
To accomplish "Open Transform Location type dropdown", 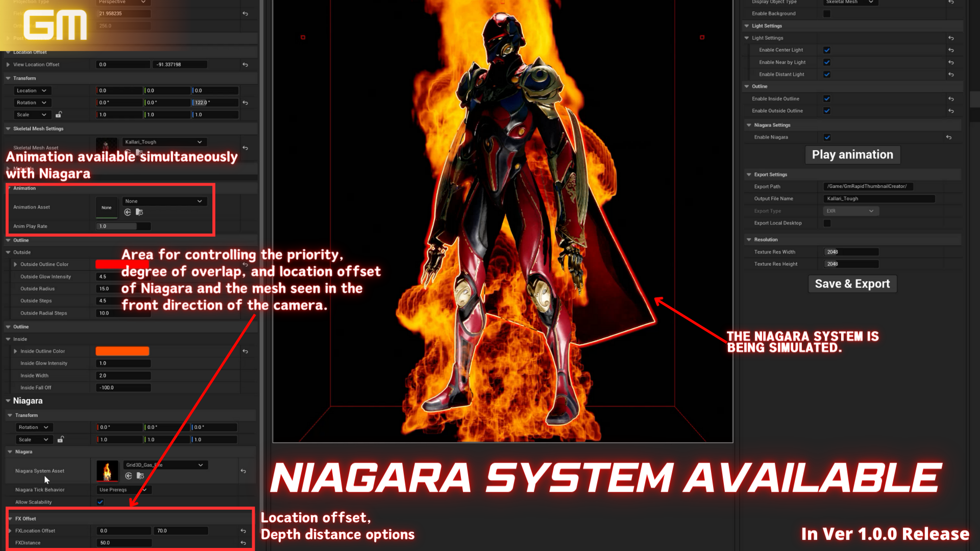I will pyautogui.click(x=32, y=91).
